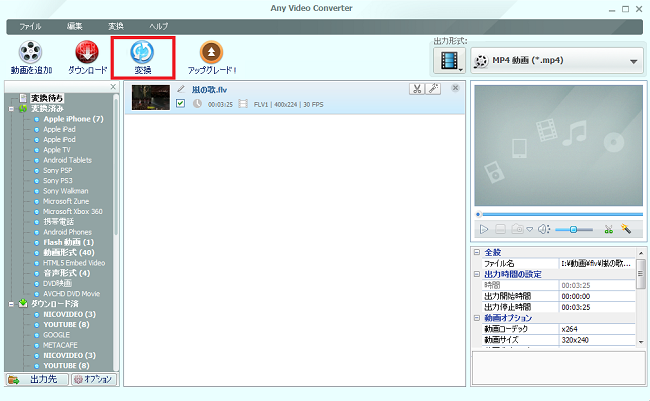Click the ファイル名 path value
650x401 pixels.
click(x=597, y=263)
